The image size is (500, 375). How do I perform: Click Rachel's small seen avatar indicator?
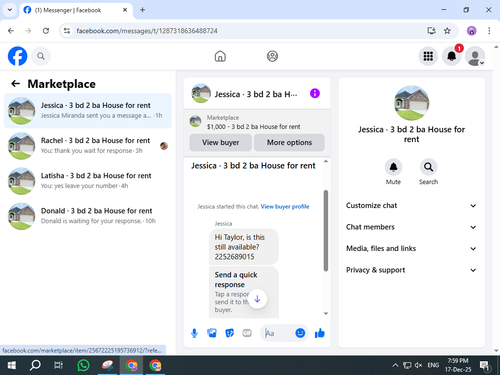[x=164, y=146]
